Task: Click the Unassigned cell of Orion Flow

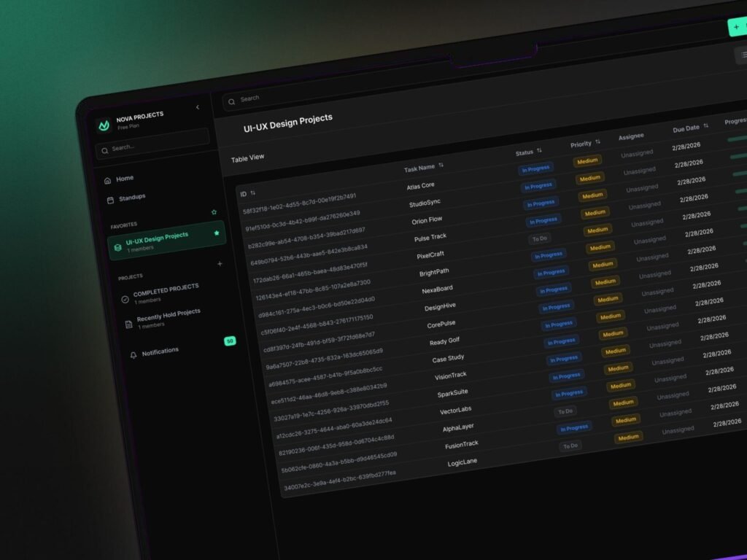Action: click(x=642, y=189)
